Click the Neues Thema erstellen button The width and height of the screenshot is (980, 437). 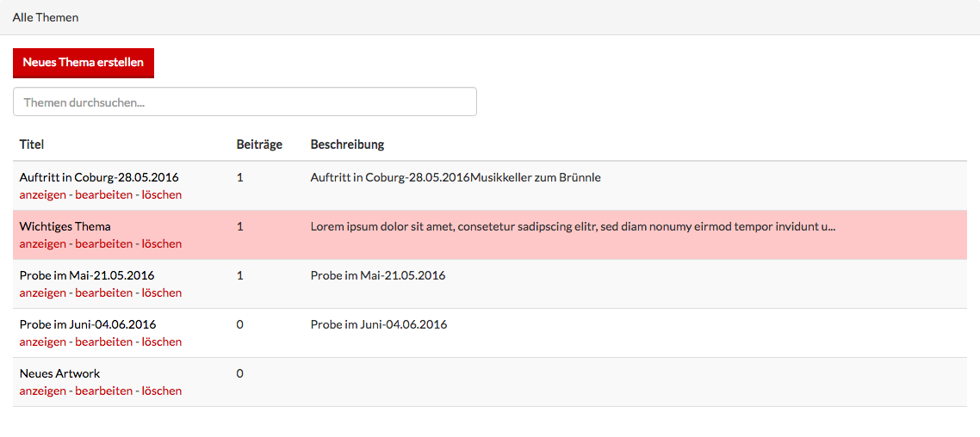point(84,63)
